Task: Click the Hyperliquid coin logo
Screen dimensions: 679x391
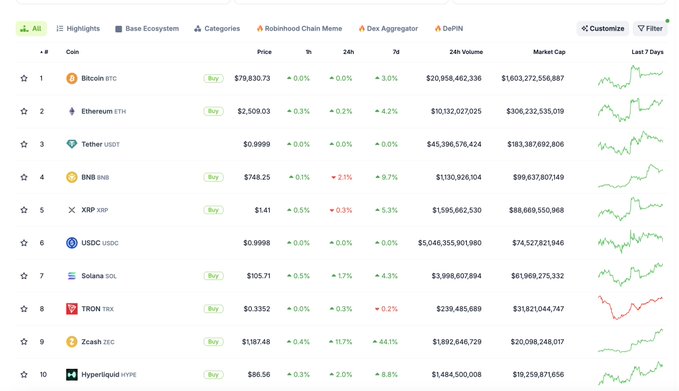Action: (x=71, y=375)
